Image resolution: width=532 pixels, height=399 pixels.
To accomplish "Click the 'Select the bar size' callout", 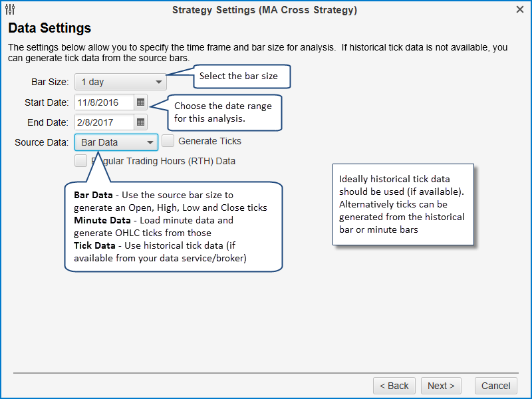I will click(243, 76).
